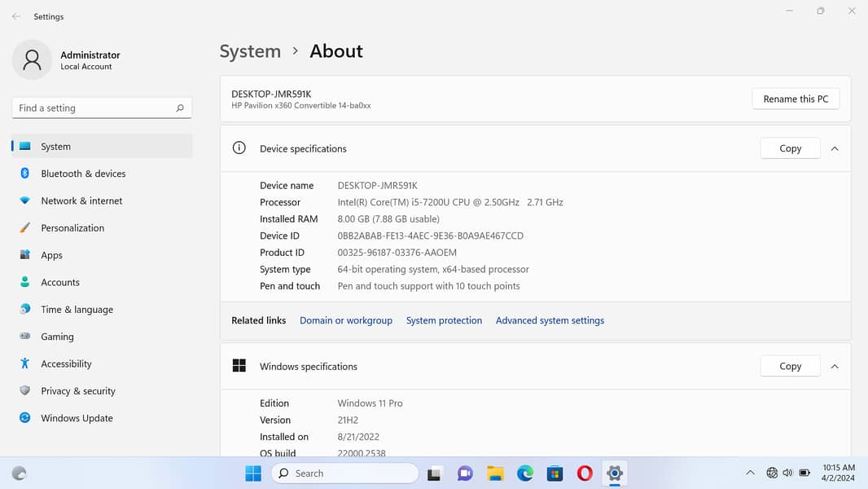The image size is (868, 489).
Task: Open the Domain or workgroup link
Action: coord(346,320)
